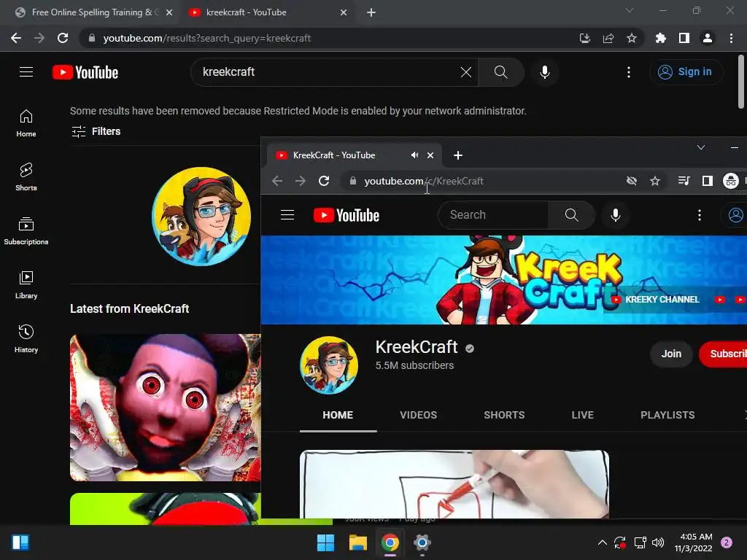
Task: Mute the KreekCraft tab audio icon
Action: (414, 155)
